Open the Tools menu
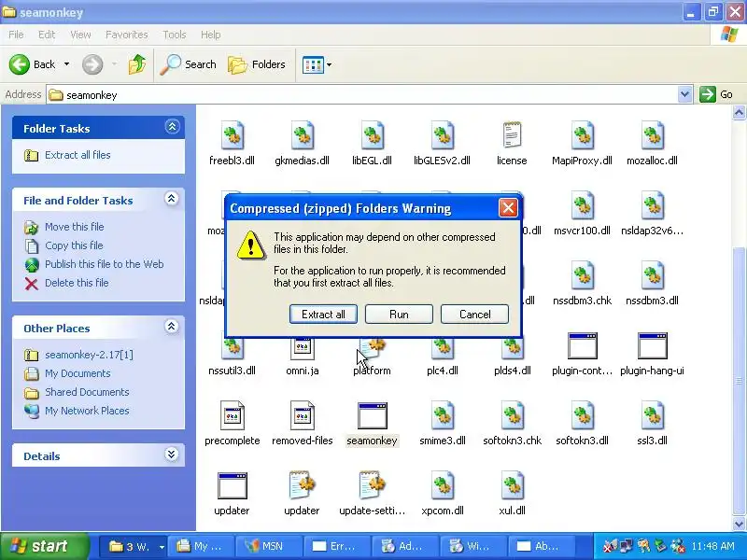 click(x=175, y=35)
